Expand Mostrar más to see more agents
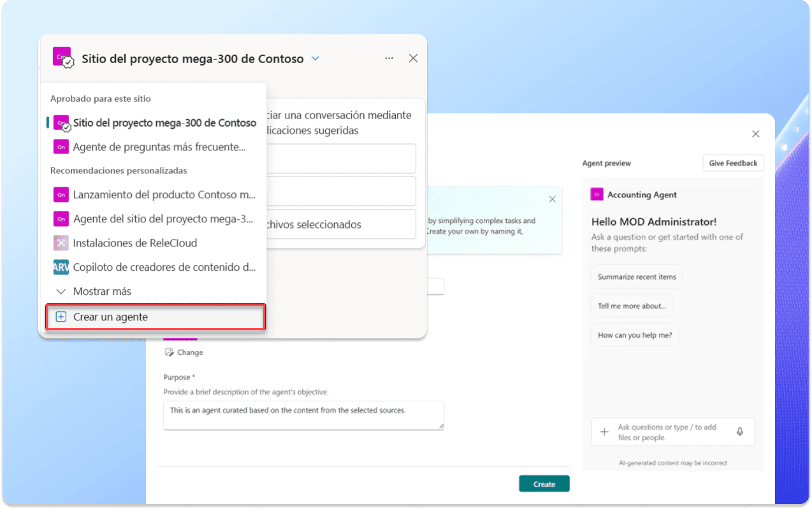Image resolution: width=812 pixels, height=509 pixels. [102, 291]
